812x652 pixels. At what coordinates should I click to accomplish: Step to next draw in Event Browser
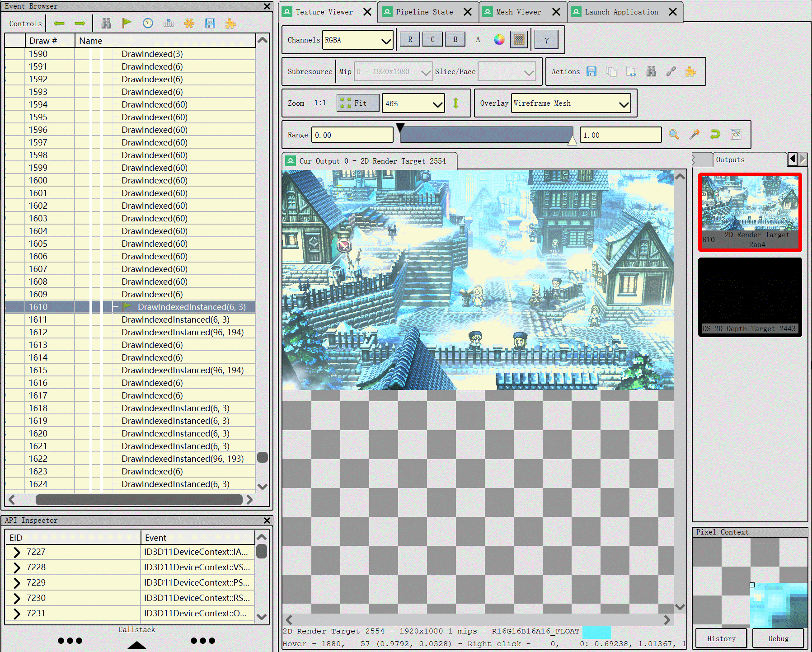80,23
